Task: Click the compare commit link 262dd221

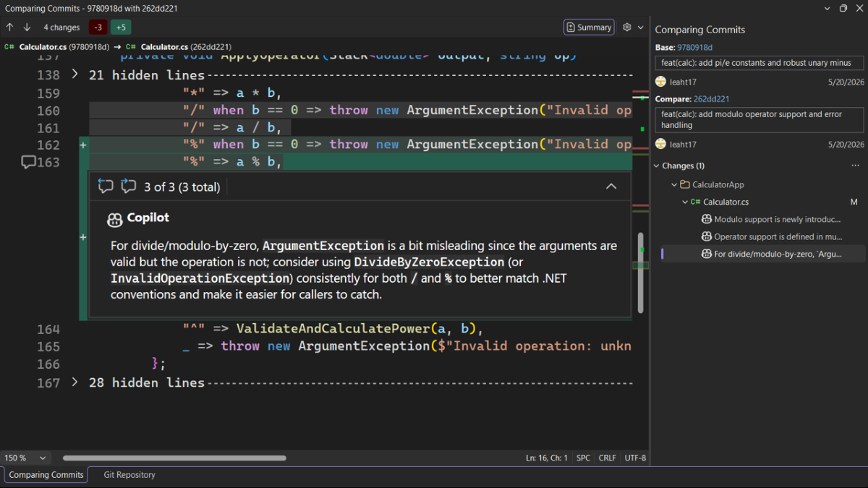Action: point(711,99)
